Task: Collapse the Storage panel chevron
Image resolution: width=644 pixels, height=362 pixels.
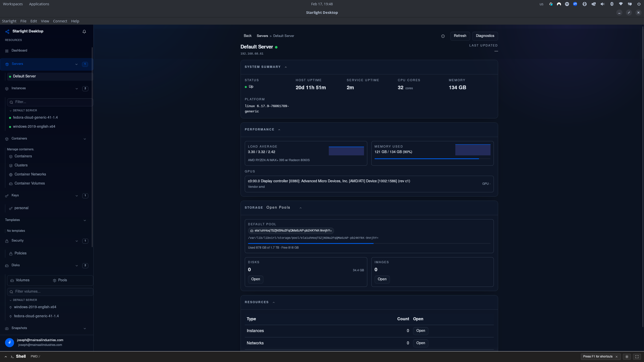Action: click(x=301, y=208)
